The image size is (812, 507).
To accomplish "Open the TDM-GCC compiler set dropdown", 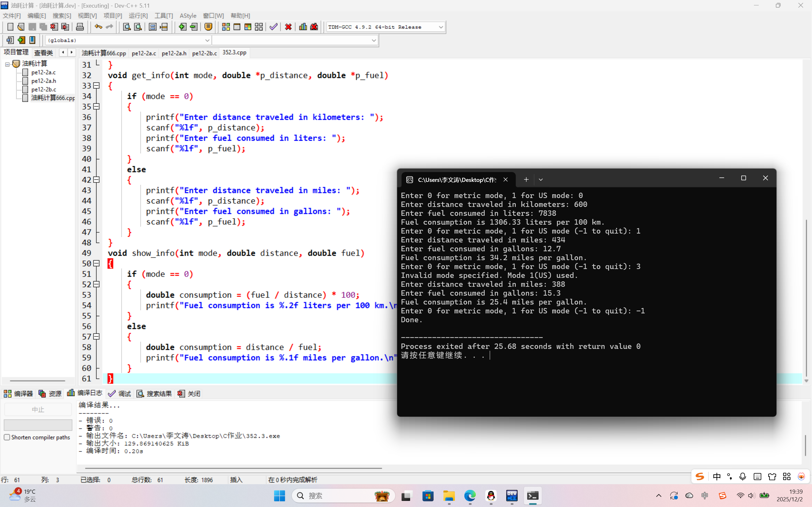I will pyautogui.click(x=441, y=27).
